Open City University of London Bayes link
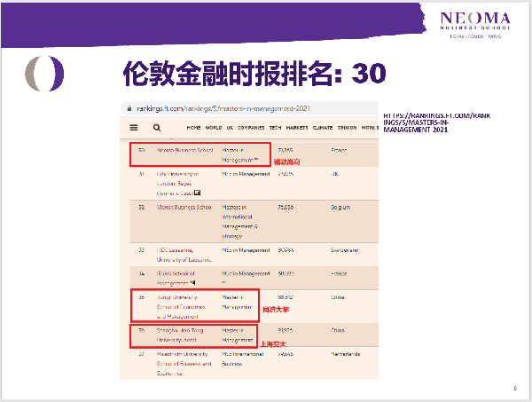Image resolution: width=532 pixels, height=402 pixels. (178, 184)
